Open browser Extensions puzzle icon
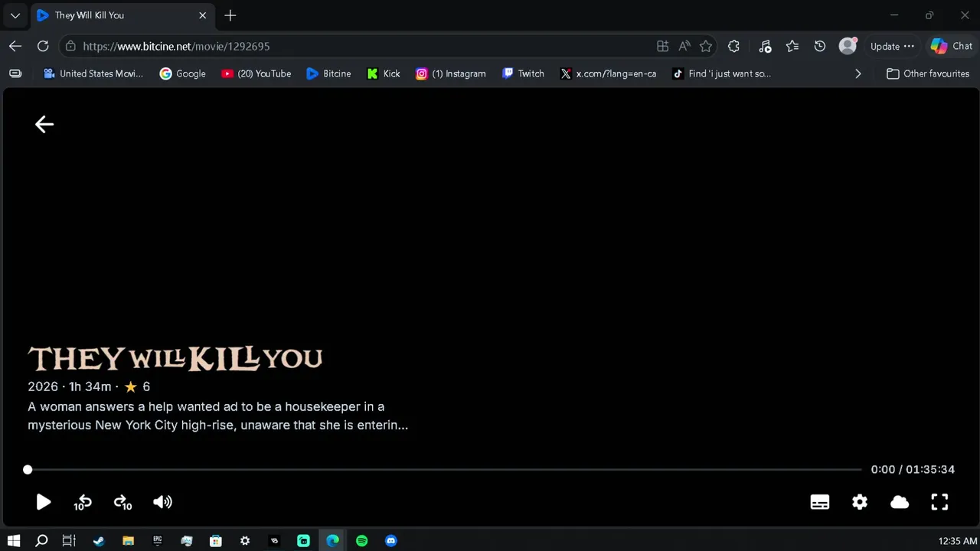This screenshot has height=551, width=980. click(x=733, y=46)
